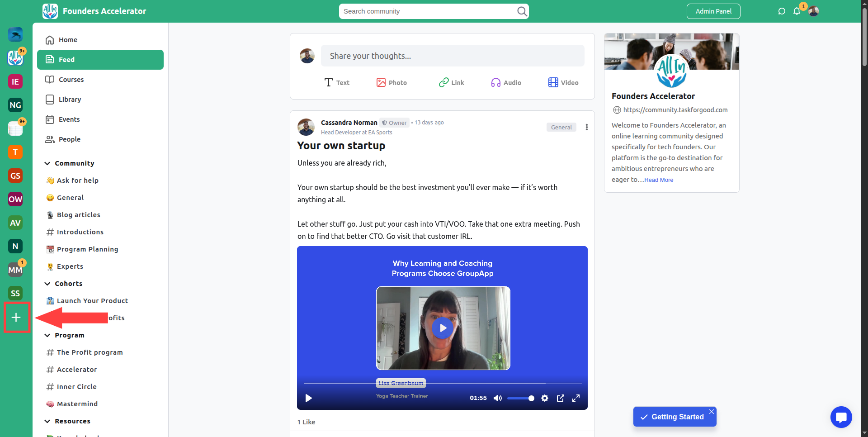Open the N community icon
Screen dimensions: 868x437
(x=15, y=246)
